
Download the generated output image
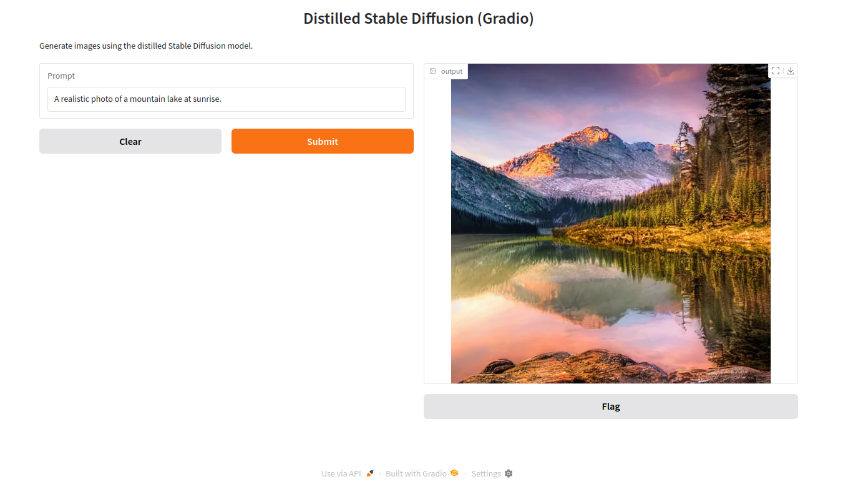tap(791, 71)
